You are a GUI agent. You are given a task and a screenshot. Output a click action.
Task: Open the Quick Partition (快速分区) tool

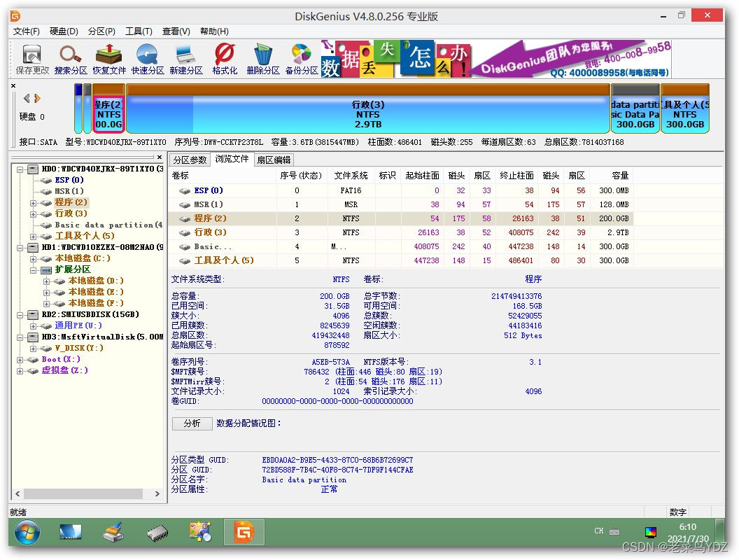pos(148,59)
